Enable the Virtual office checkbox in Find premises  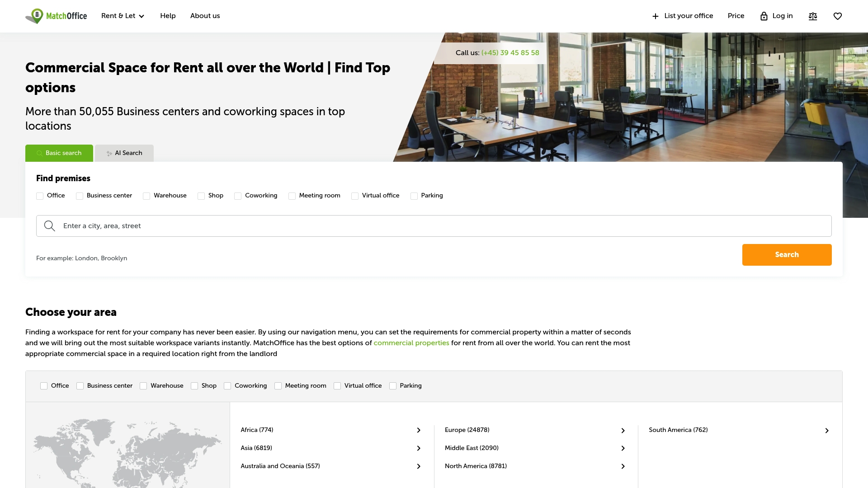pos(355,196)
